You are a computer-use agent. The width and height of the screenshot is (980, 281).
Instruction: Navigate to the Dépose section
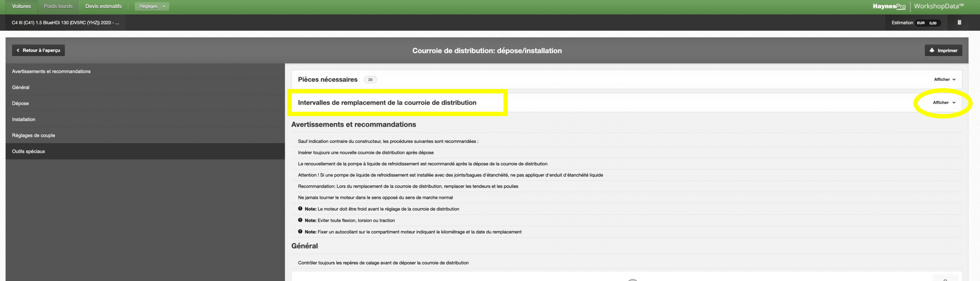point(20,103)
